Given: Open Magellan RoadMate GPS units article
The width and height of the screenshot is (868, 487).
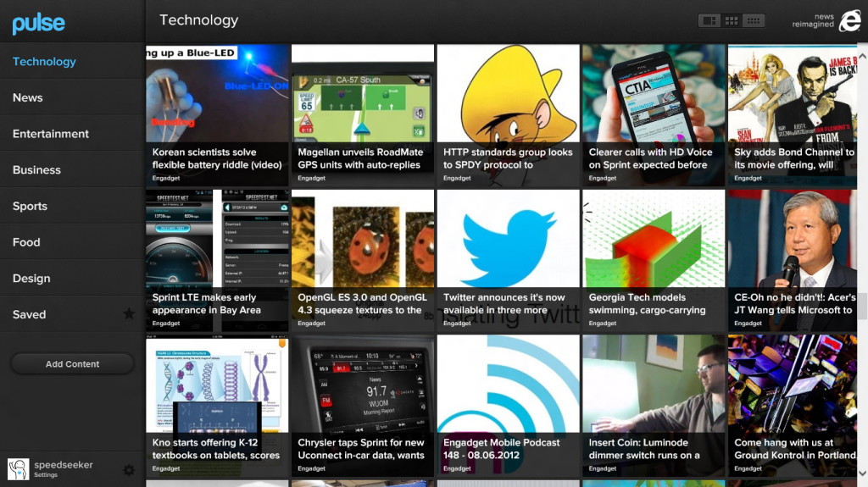Looking at the screenshot, I should click(363, 115).
